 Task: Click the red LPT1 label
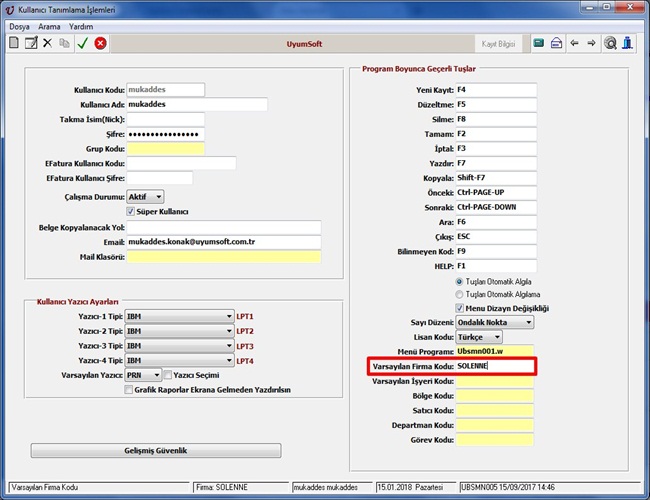click(245, 316)
